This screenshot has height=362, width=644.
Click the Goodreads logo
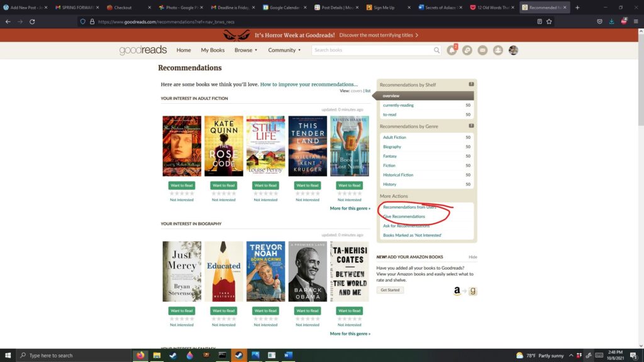pyautogui.click(x=143, y=50)
